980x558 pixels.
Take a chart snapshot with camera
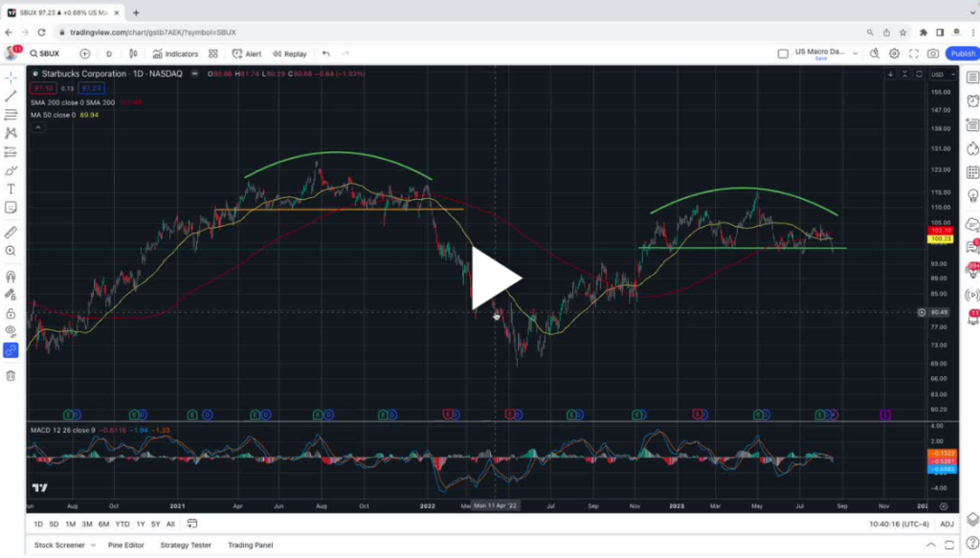(x=933, y=54)
